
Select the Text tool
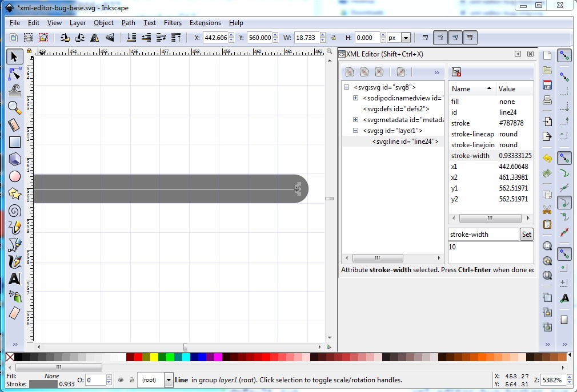coord(14,279)
